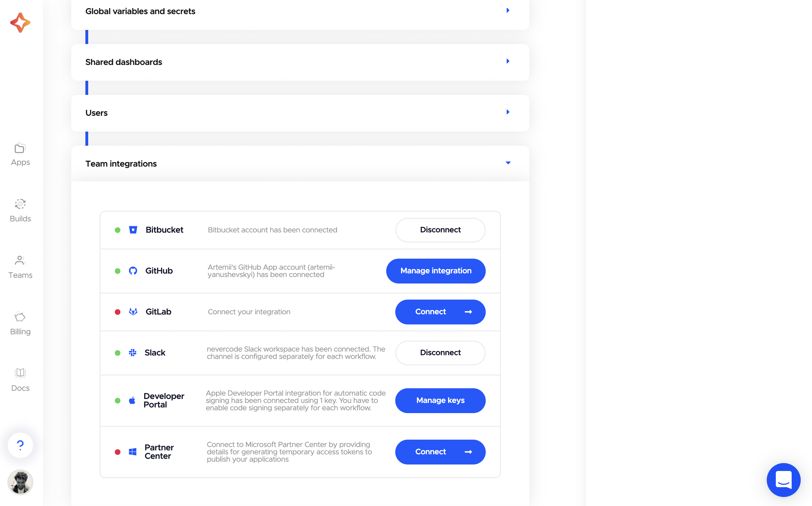Click the help question mark icon
812x506 pixels.
(x=20, y=445)
